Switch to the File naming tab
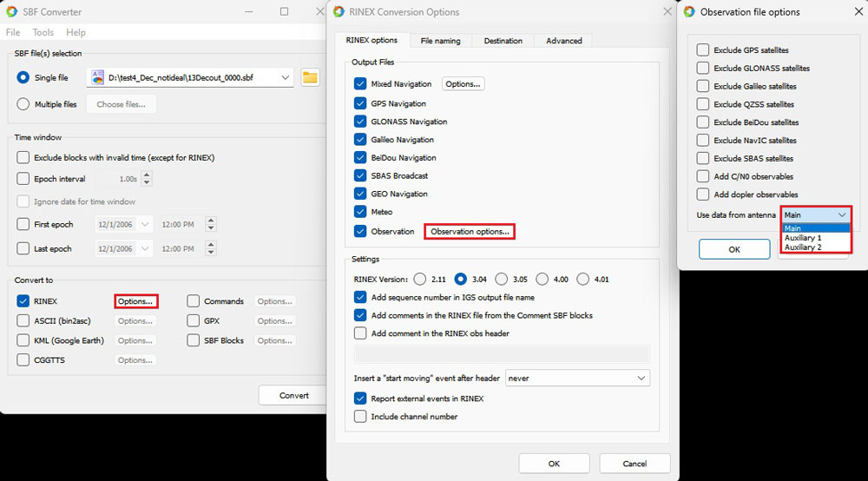The width and height of the screenshot is (868, 481). pos(440,41)
